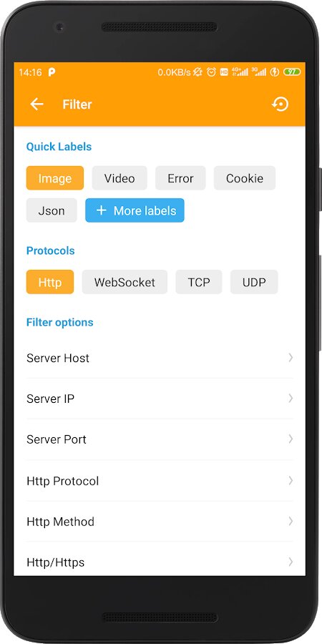Screen dimensions: 322x644
Task: Tap the alarm clock status icon
Action: (212, 72)
